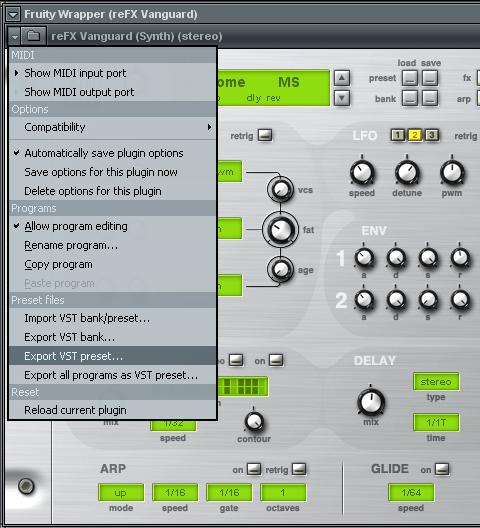The height and width of the screenshot is (528, 480).
Task: Click the contour knob
Action: pyautogui.click(x=254, y=421)
